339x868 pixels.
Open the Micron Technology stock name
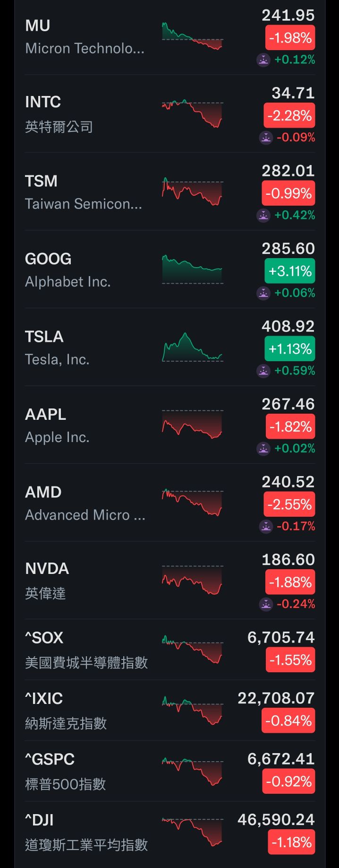[x=85, y=48]
